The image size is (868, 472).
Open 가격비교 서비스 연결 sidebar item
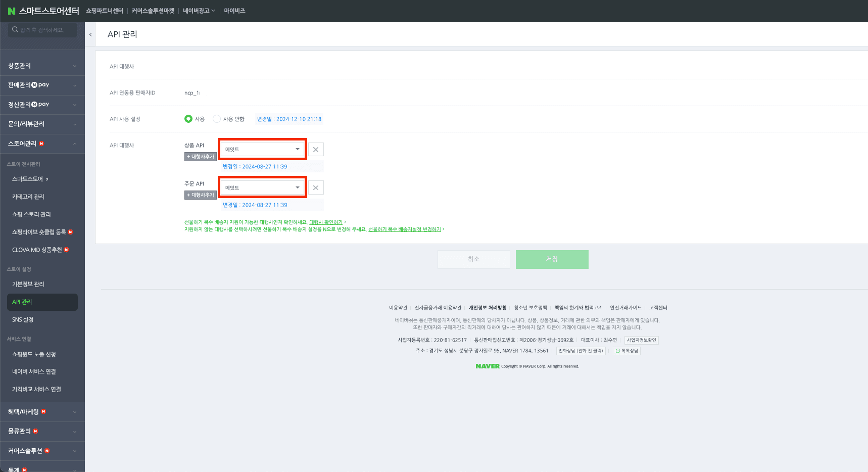tap(36, 389)
